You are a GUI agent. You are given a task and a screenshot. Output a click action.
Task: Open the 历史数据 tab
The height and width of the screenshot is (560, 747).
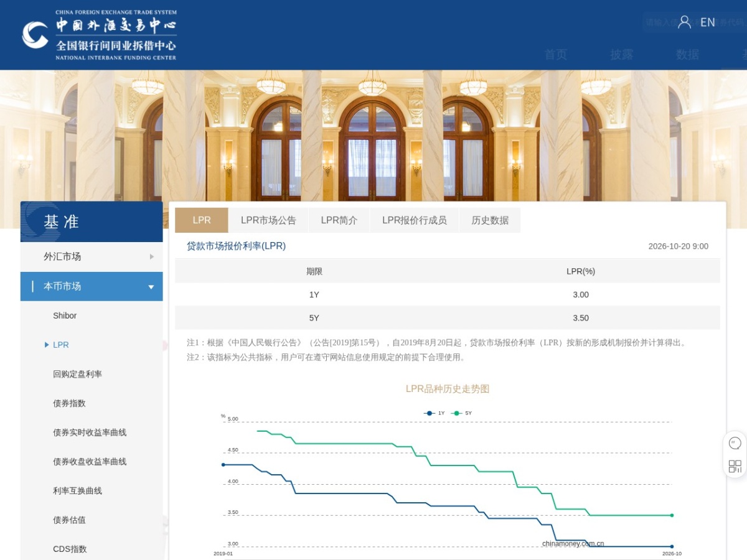tap(490, 220)
